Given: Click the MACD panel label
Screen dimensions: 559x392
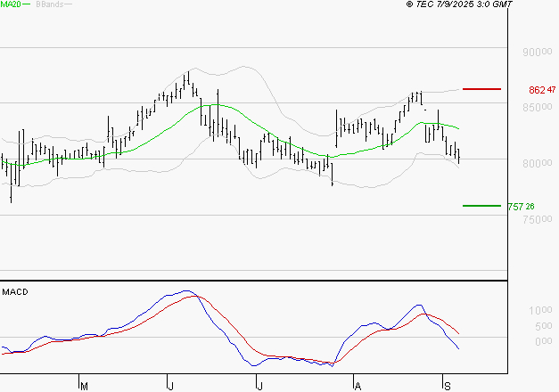Looking at the screenshot, I should point(15,292).
